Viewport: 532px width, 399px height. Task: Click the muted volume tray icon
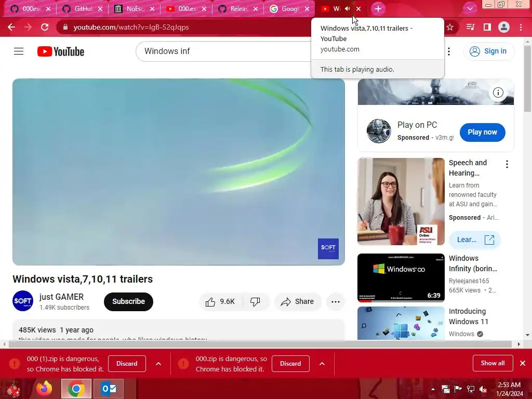(x=483, y=389)
